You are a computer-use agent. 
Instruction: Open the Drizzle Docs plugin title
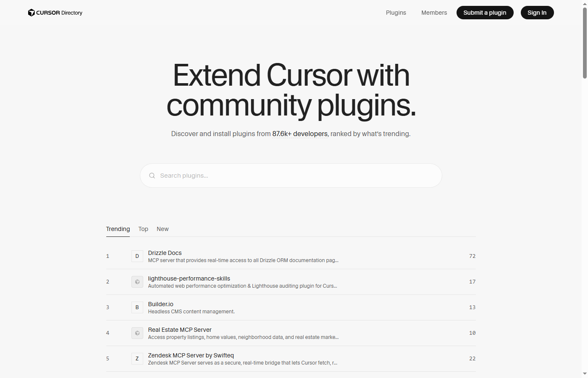tap(165, 253)
